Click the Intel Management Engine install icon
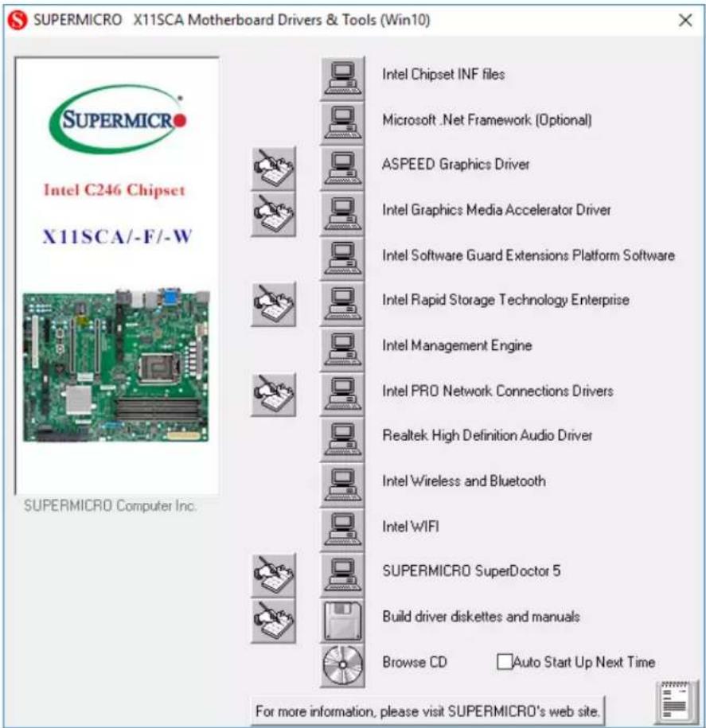Image resolution: width=706 pixels, height=728 pixels. click(342, 349)
